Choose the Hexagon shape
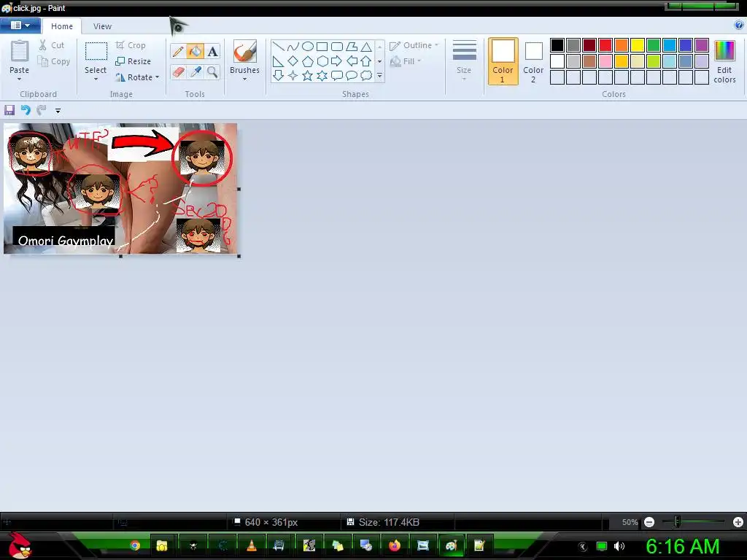This screenshot has height=560, width=747. 322,61
